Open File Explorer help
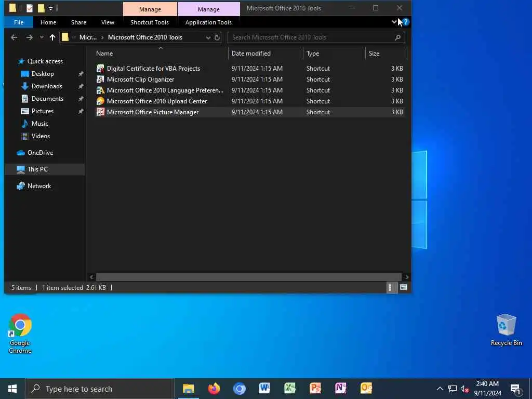Screen dimensions: 532x399 [x=405, y=22]
